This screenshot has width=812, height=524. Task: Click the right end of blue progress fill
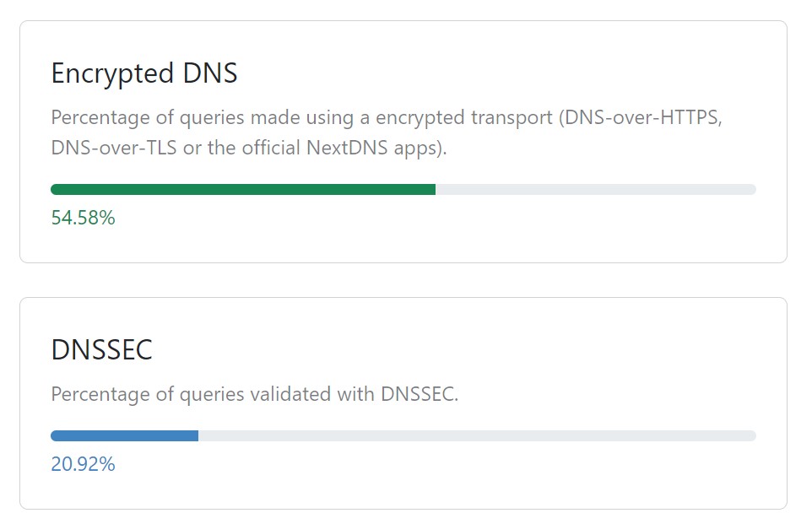[194, 436]
